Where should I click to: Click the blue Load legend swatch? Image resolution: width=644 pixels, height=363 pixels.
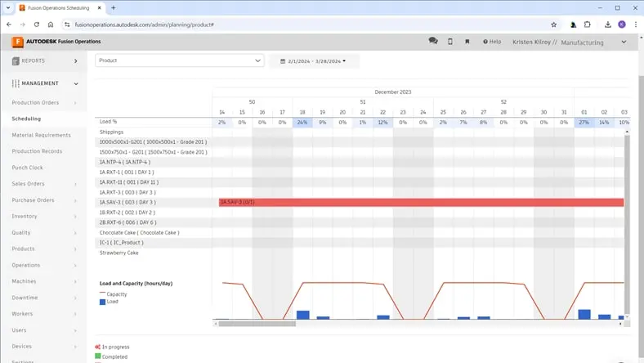point(102,302)
